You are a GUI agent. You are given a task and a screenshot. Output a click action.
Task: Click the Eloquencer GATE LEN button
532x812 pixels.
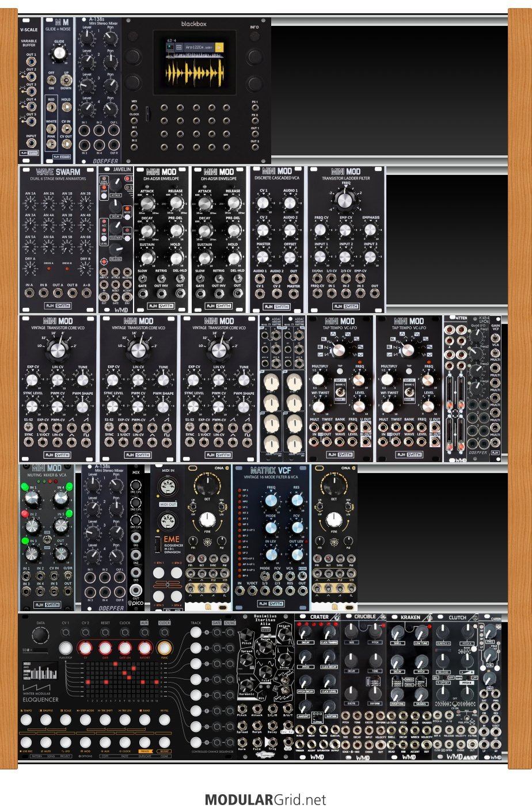pos(125,648)
